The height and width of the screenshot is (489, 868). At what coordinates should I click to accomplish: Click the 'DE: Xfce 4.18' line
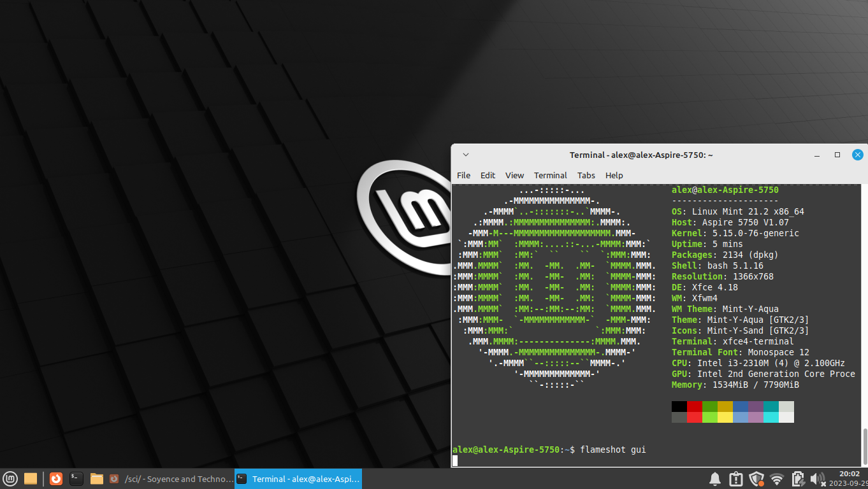705,287
